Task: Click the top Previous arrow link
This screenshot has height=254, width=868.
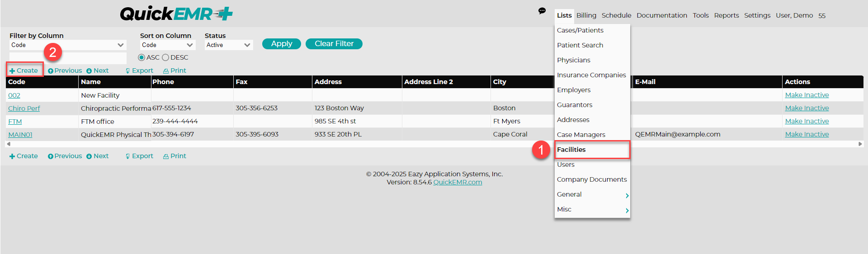Action: pyautogui.click(x=65, y=71)
